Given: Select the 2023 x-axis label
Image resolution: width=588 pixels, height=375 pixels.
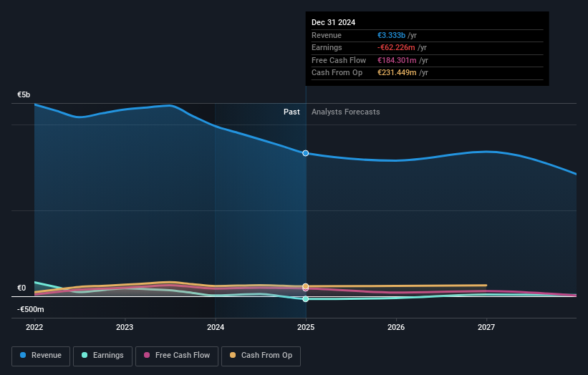Looking at the screenshot, I should click(x=125, y=328).
